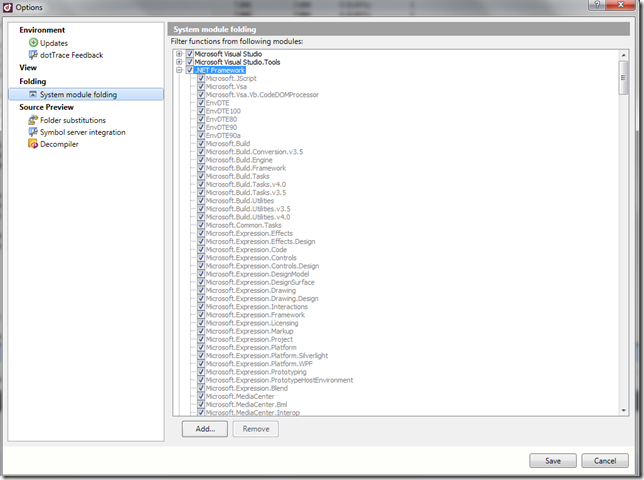Save the options

click(x=553, y=461)
